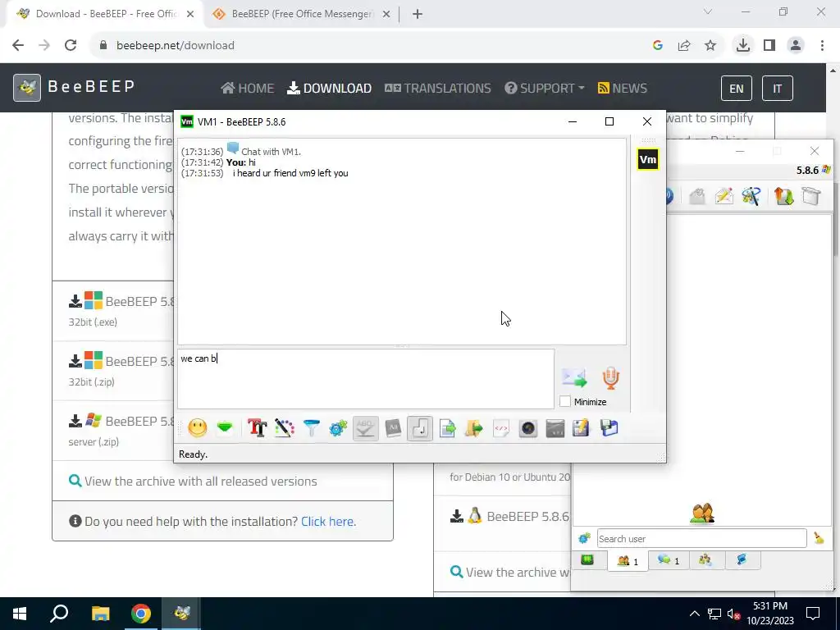Click the VM1 user avatar in chat
The height and width of the screenshot is (630, 840).
(648, 159)
